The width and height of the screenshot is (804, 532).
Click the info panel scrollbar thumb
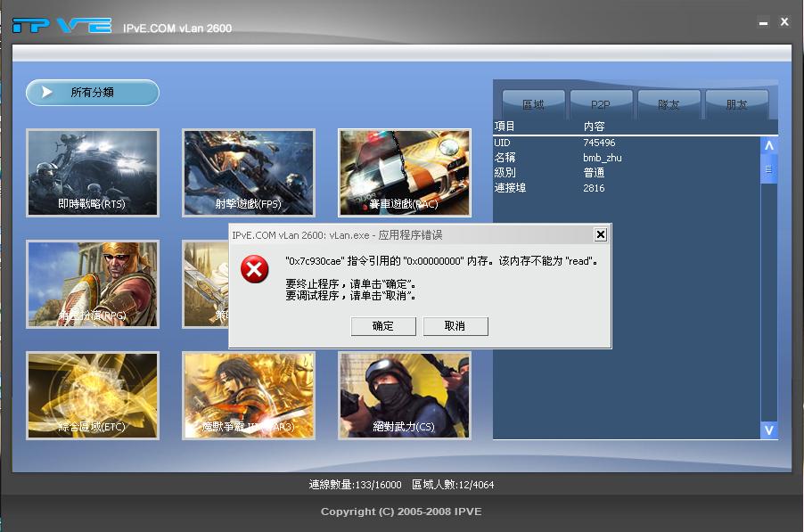pyautogui.click(x=768, y=169)
